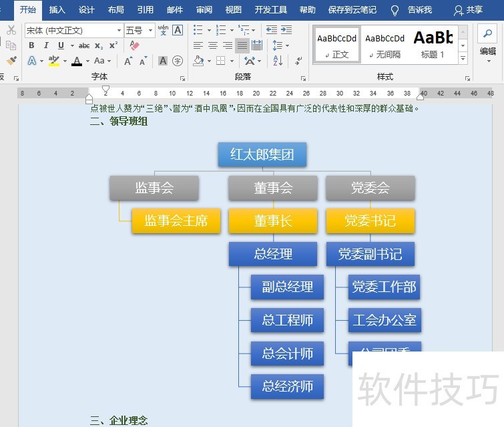Select the 红太郎集团 box in chart

pos(262,154)
